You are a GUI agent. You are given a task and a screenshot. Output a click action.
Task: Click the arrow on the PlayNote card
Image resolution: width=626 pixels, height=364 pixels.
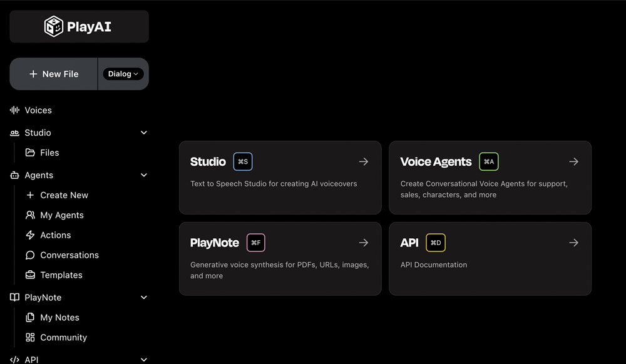coord(363,243)
